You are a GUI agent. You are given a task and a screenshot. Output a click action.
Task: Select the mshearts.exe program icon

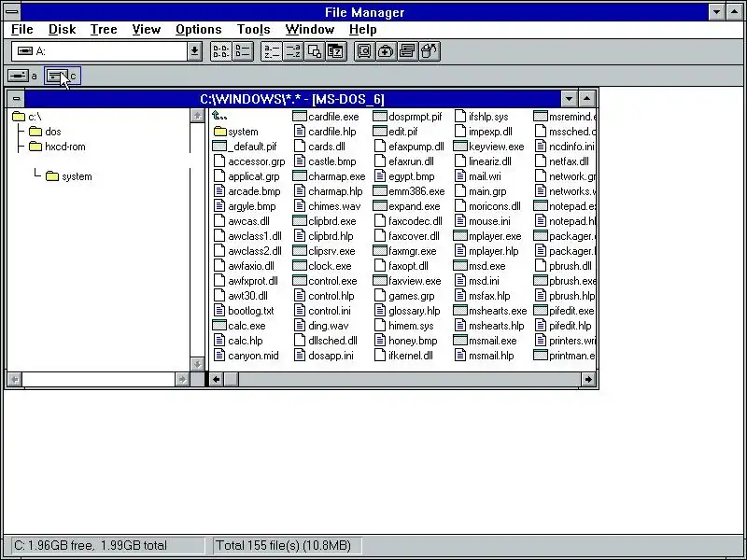(459, 311)
